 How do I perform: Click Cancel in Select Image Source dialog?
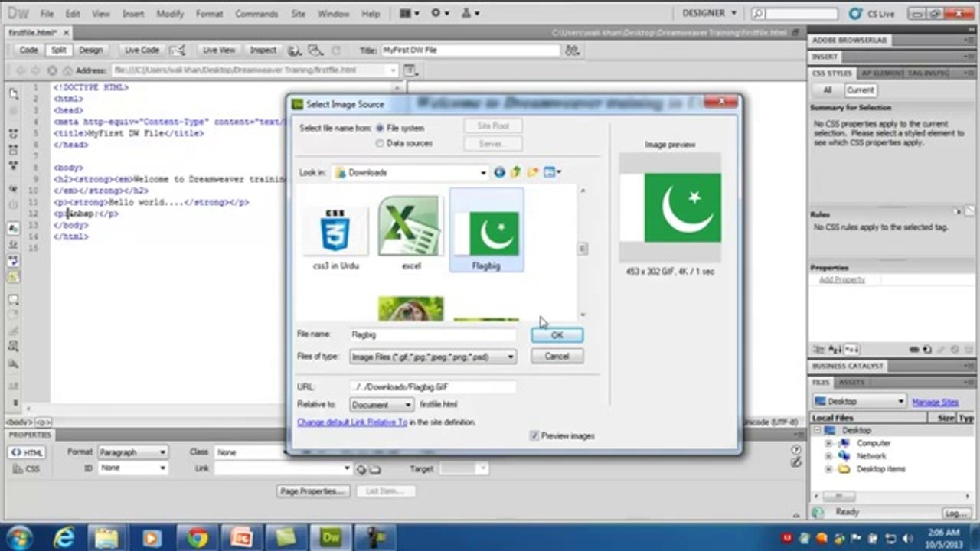click(x=557, y=356)
